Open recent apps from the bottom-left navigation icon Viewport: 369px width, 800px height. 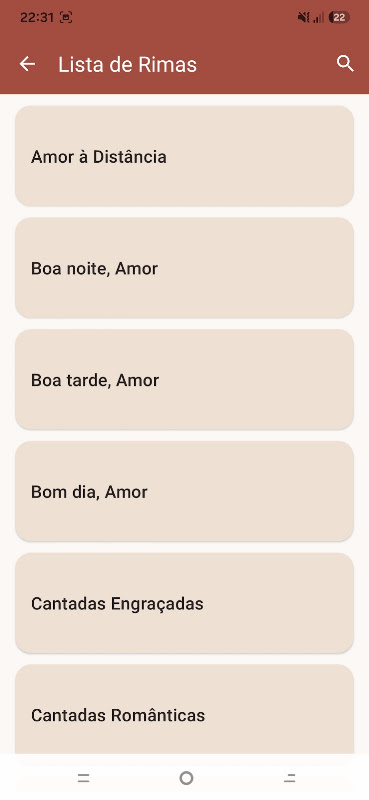tap(84, 778)
